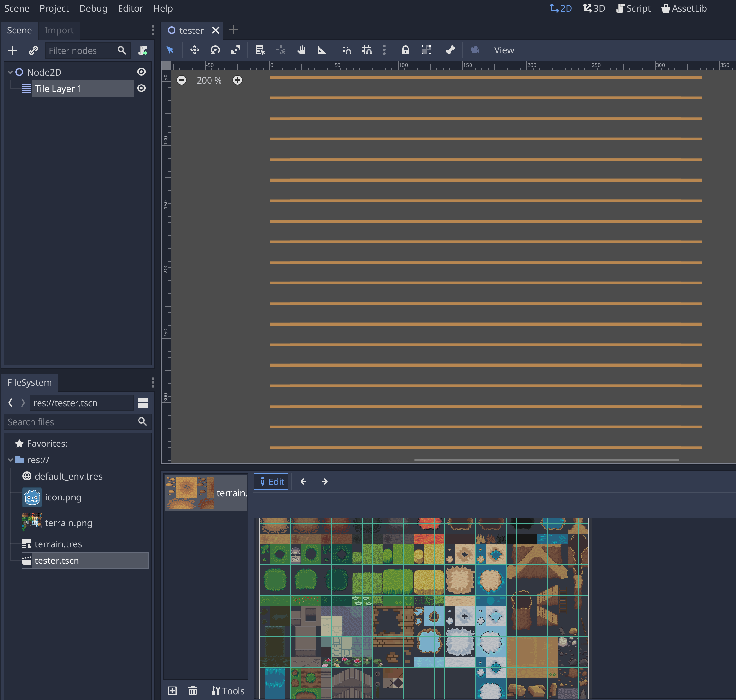Open the Project menu
This screenshot has width=736, height=700.
point(54,8)
